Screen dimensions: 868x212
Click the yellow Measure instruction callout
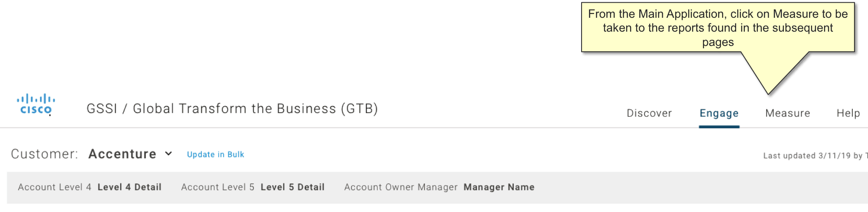pyautogui.click(x=718, y=28)
